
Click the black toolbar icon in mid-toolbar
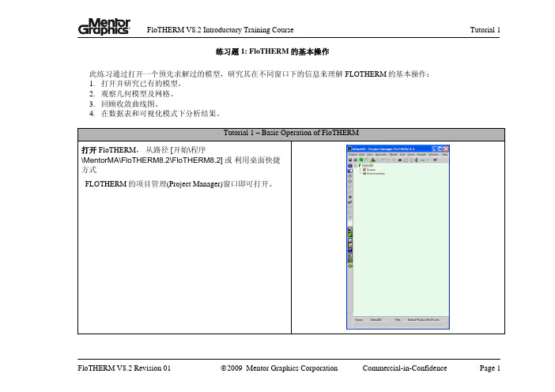[x=400, y=160]
